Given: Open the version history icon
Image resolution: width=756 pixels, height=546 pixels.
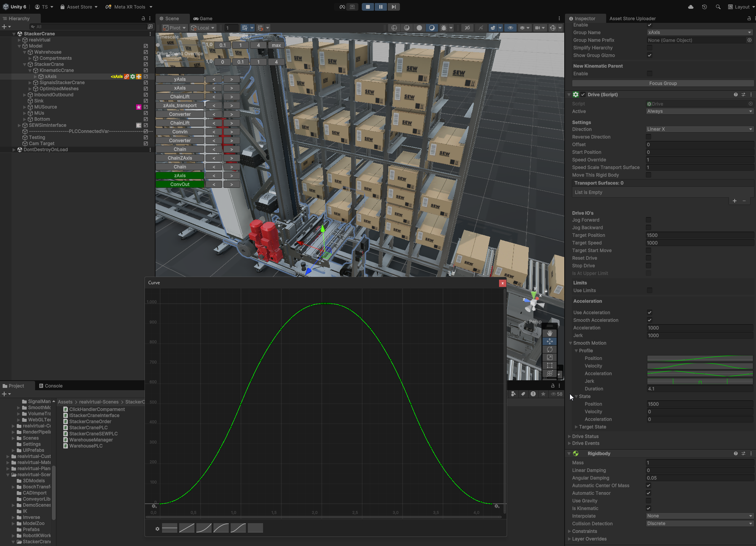Looking at the screenshot, I should [x=704, y=7].
